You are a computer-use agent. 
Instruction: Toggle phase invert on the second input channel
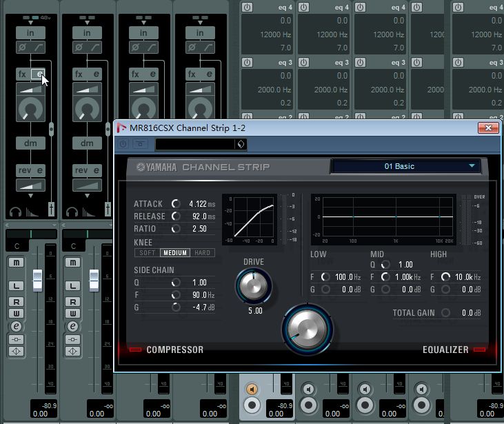79,48
